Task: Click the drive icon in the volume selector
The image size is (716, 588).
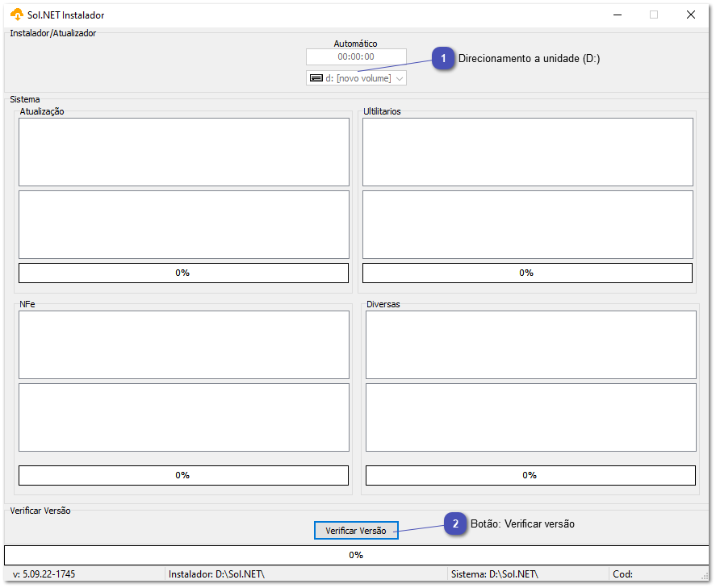Action: click(316, 78)
